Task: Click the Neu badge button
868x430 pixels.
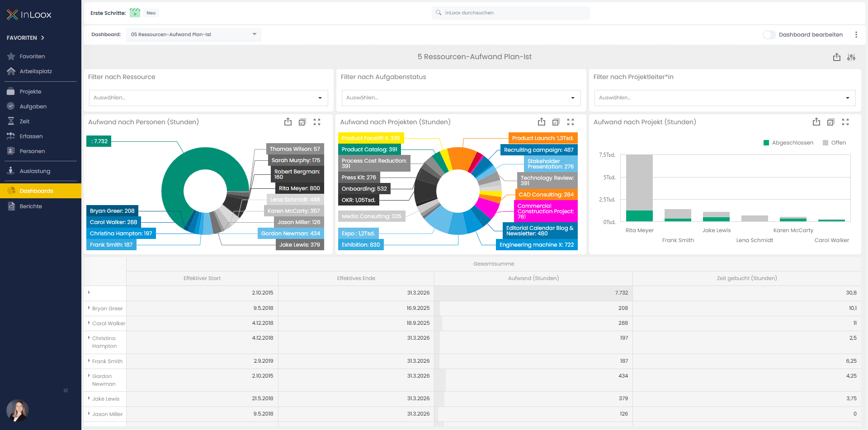Action: click(x=151, y=13)
